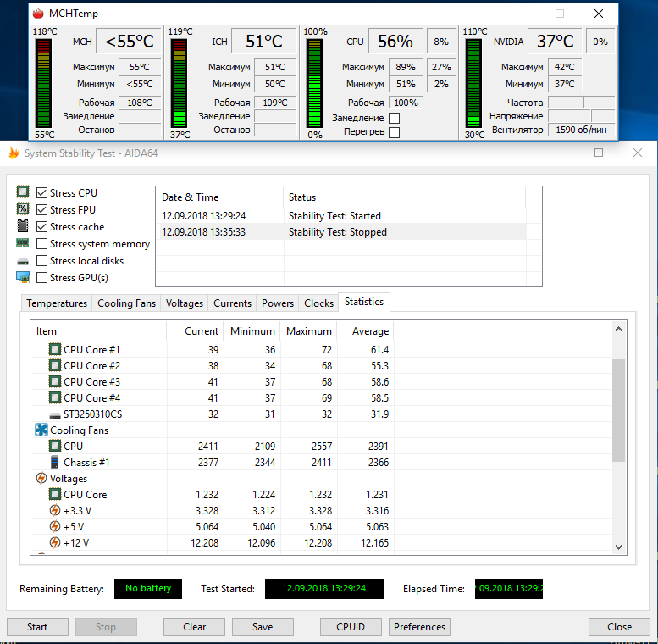This screenshot has height=644, width=658.
Task: Disable the Stress CPU checkbox
Action: pyautogui.click(x=41, y=192)
